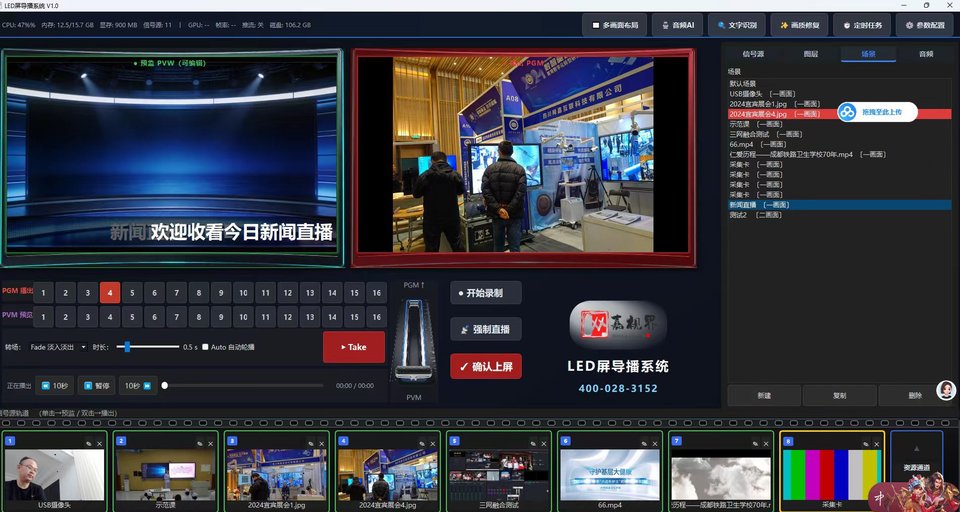Select PVM preview channel 2
This screenshot has width=960, height=512.
click(66, 317)
